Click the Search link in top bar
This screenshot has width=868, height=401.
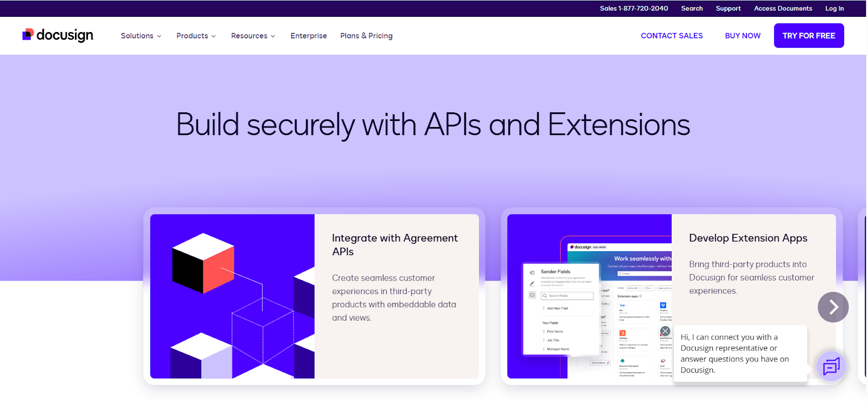pyautogui.click(x=692, y=9)
